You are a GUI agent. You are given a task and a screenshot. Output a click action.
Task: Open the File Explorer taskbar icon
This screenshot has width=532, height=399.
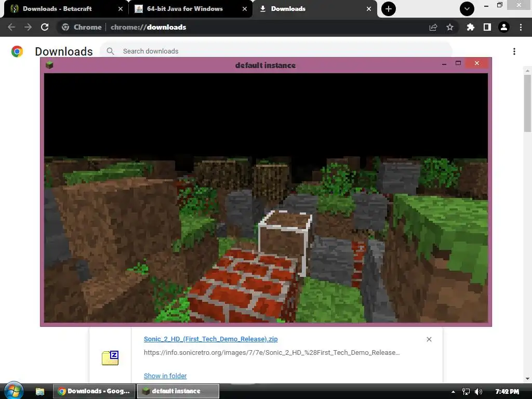pyautogui.click(x=40, y=391)
